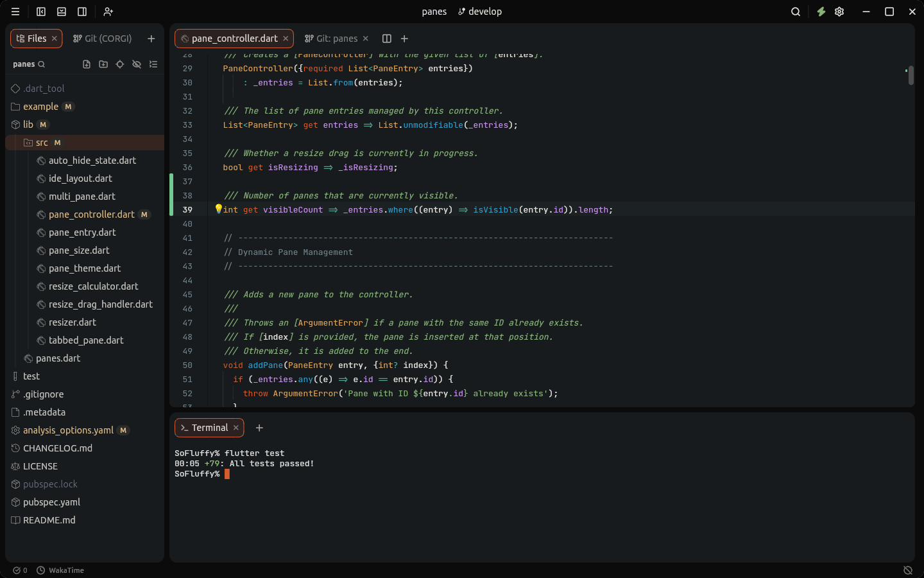Locate the active file in tree
This screenshot has height=578, width=924.
coord(120,64)
